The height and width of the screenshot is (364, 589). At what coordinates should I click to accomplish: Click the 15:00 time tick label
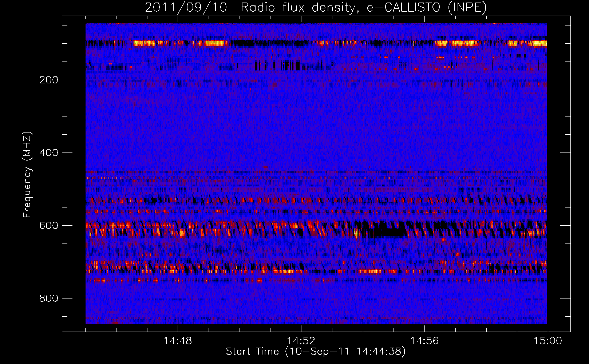(548, 341)
